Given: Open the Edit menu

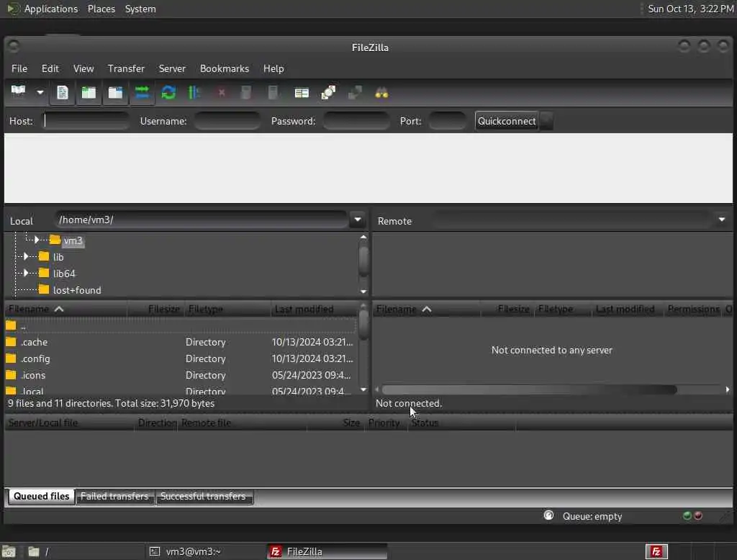Looking at the screenshot, I should point(50,68).
